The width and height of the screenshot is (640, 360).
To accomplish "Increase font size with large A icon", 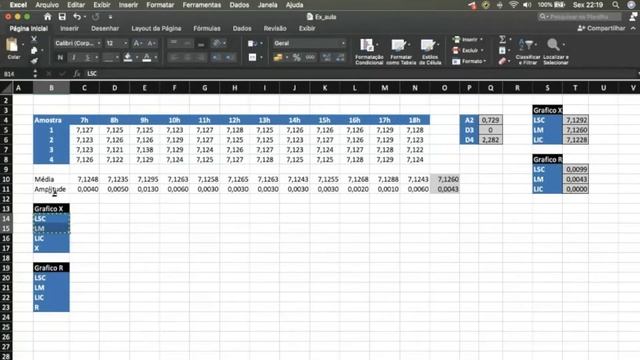I will (137, 43).
